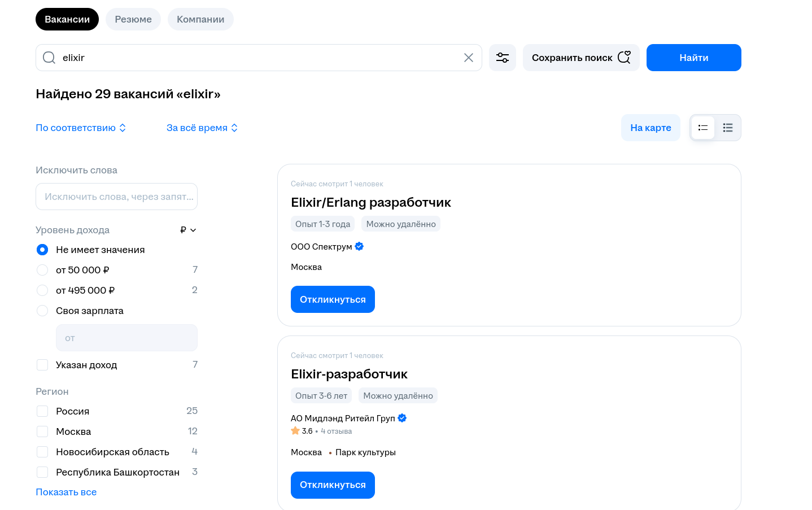The image size is (812, 510).
Task: Click Показать все regions link
Action: pos(66,492)
